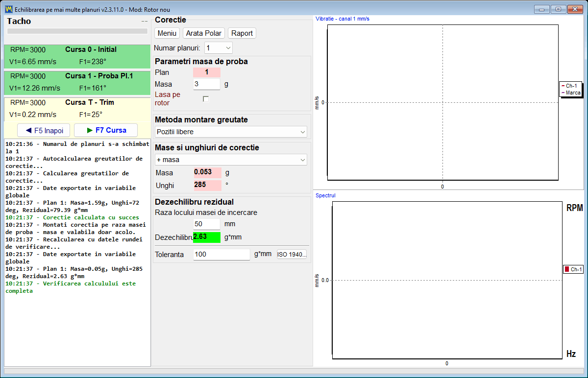
Task: Go back with F5 Inapoi
Action: [44, 130]
